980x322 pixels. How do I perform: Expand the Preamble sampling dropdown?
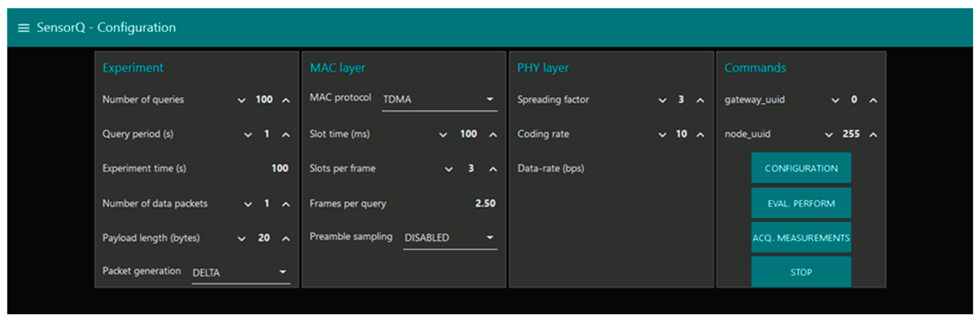450,238
